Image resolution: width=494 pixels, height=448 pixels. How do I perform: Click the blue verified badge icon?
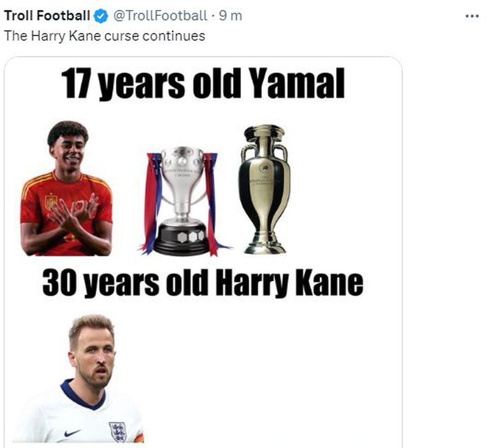(101, 16)
